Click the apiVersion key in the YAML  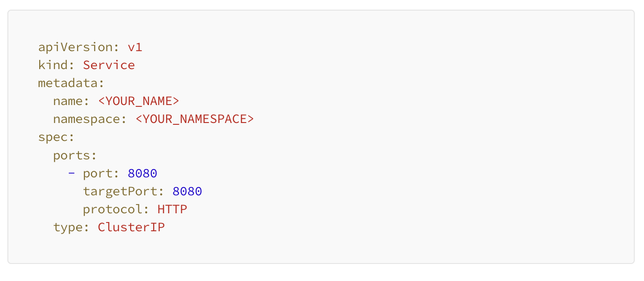(x=76, y=47)
